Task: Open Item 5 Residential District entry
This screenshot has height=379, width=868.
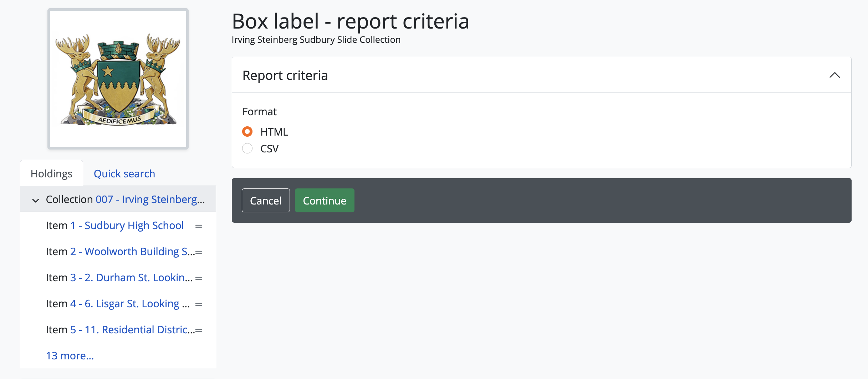Action: 139,330
